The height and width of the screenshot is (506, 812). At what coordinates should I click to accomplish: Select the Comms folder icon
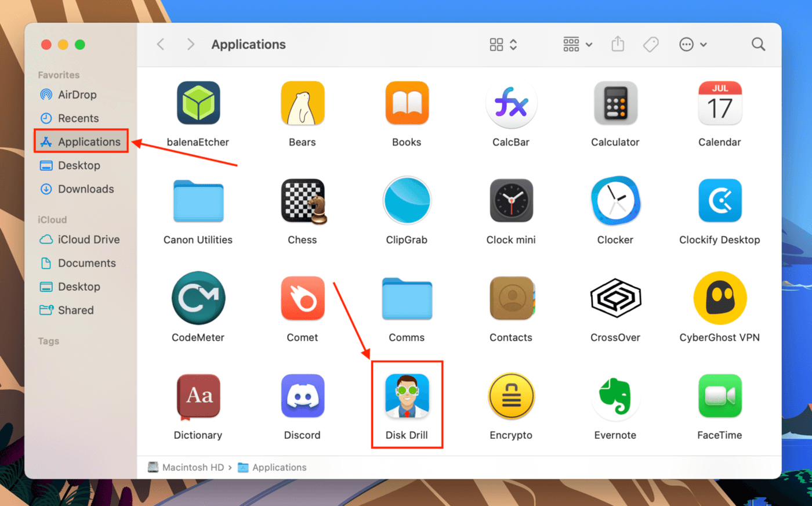407,298
